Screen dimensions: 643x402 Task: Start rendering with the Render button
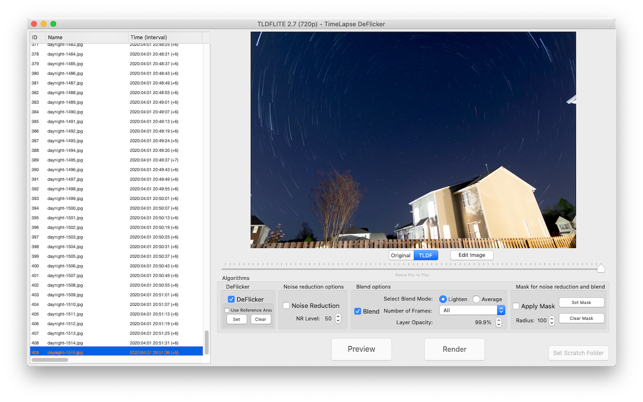tap(454, 349)
